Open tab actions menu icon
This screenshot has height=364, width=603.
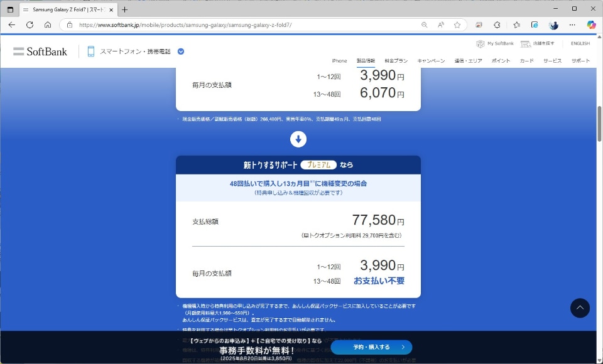(x=11, y=9)
